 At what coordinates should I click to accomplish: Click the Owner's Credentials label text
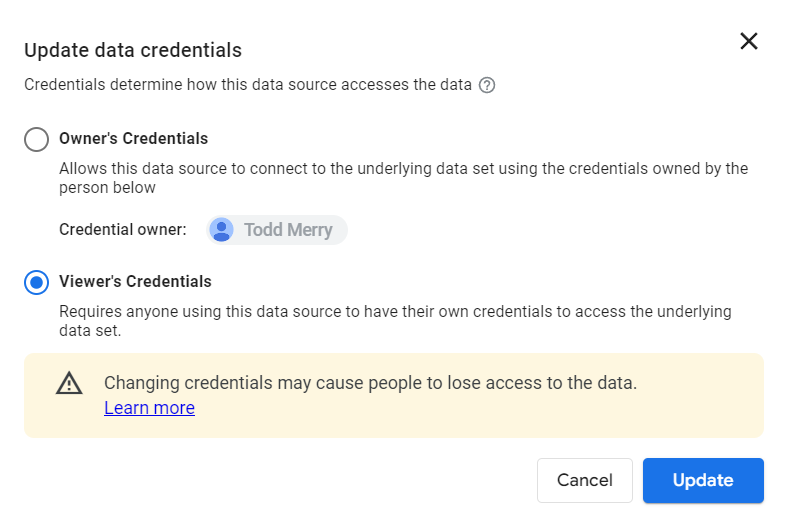pos(133,138)
